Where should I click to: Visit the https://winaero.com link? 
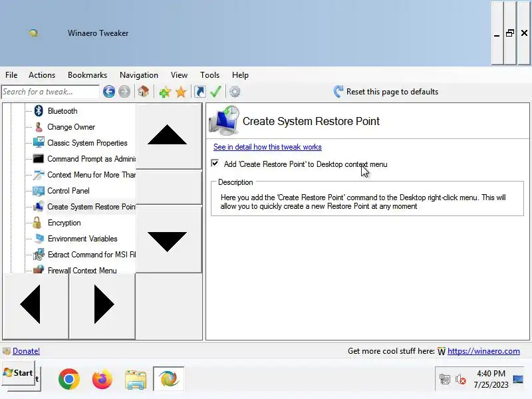coord(483,351)
